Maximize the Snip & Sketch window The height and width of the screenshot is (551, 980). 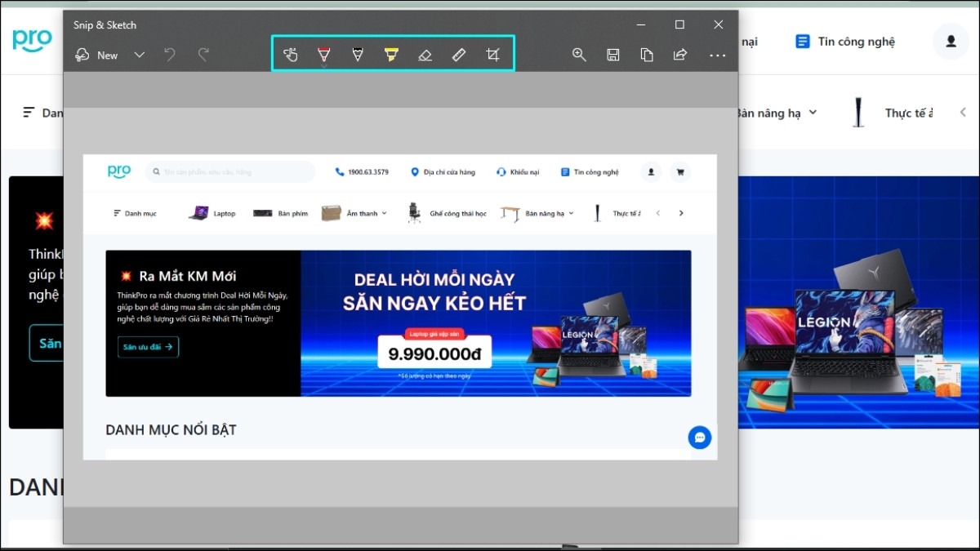pos(679,24)
